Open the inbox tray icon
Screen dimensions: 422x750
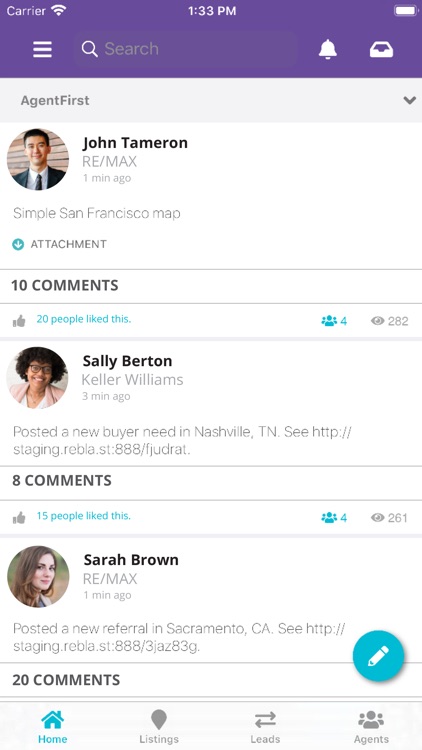click(x=381, y=49)
